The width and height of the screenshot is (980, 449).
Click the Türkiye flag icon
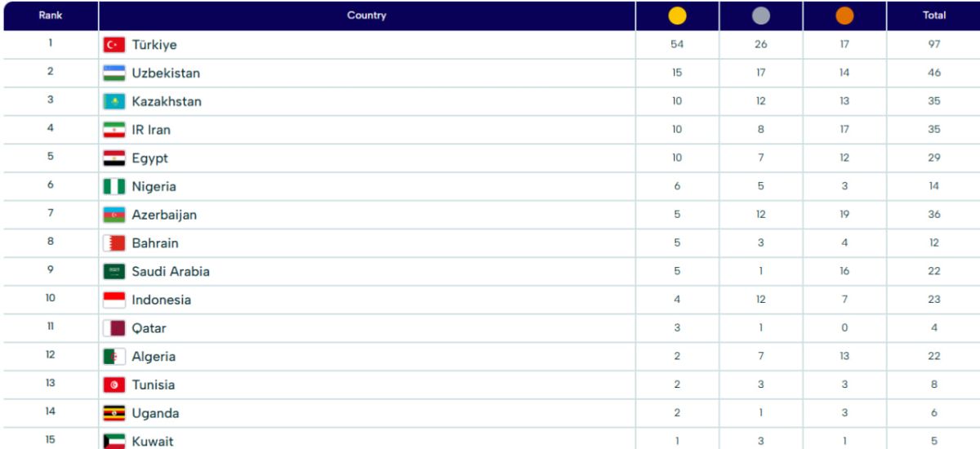point(114,45)
